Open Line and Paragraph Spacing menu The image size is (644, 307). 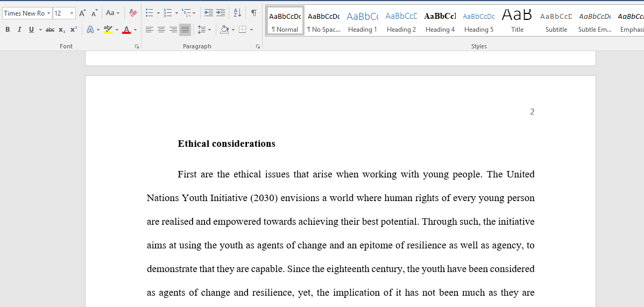(204, 30)
